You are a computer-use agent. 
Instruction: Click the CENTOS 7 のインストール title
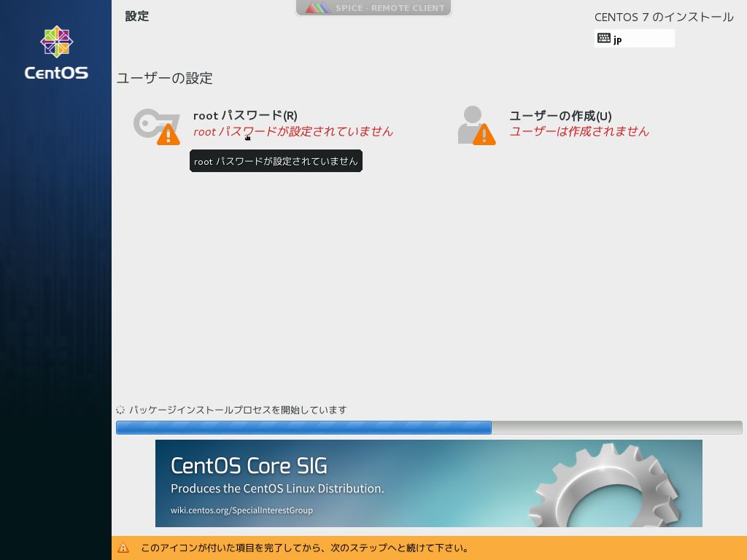pos(662,17)
